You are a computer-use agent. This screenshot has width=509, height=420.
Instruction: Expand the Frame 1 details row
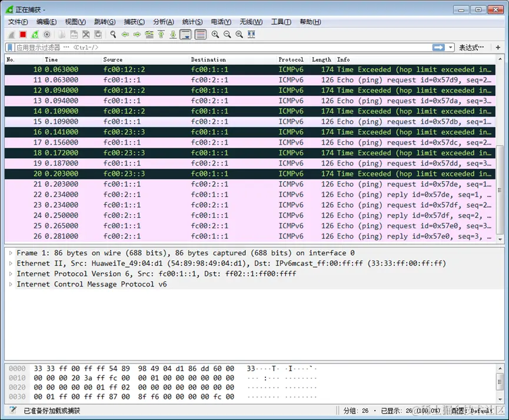coord(11,253)
